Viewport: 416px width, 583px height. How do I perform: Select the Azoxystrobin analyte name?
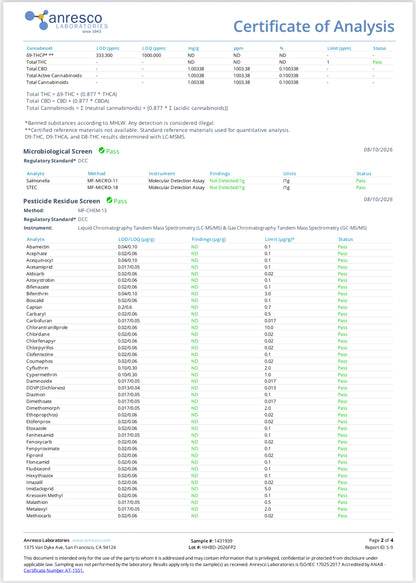point(40,280)
